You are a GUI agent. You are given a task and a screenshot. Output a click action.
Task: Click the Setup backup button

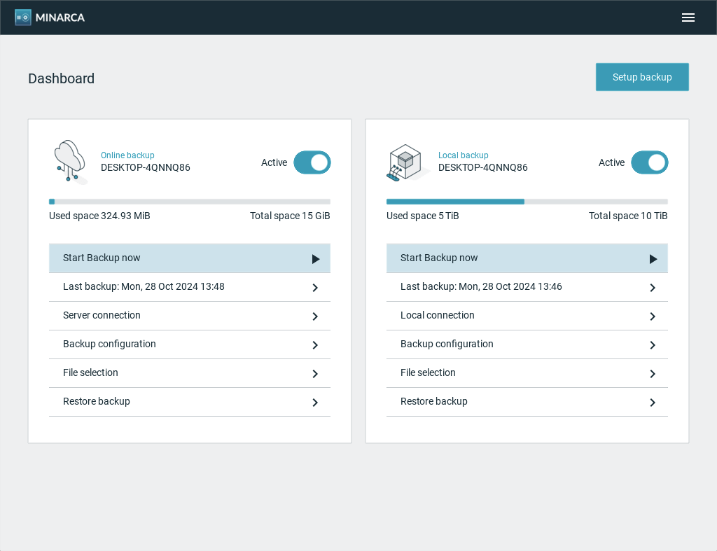pyautogui.click(x=642, y=77)
